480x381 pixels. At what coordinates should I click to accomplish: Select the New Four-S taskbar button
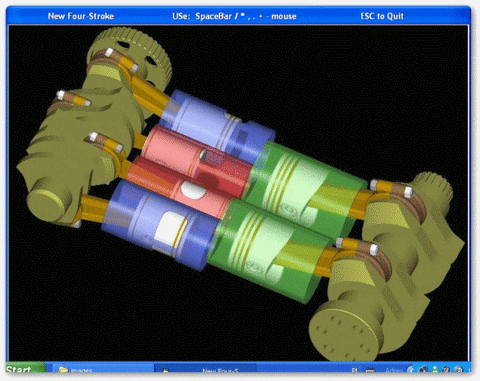206,370
